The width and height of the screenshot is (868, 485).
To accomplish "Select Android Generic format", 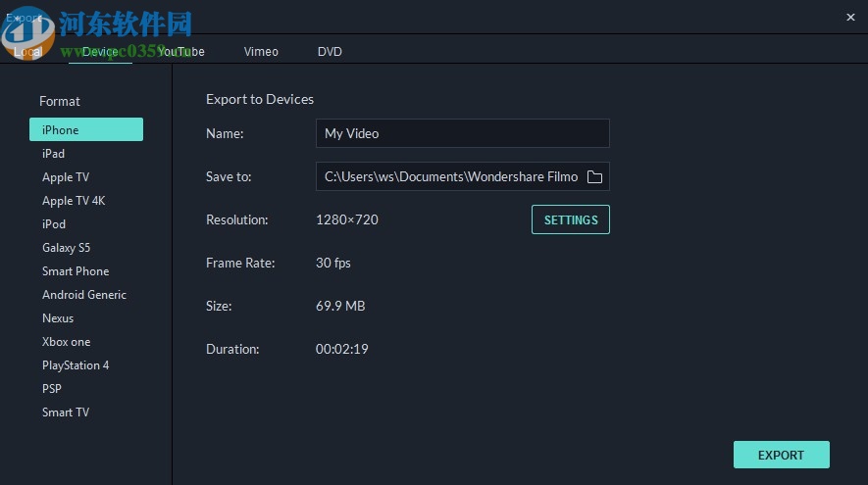I will (x=84, y=295).
